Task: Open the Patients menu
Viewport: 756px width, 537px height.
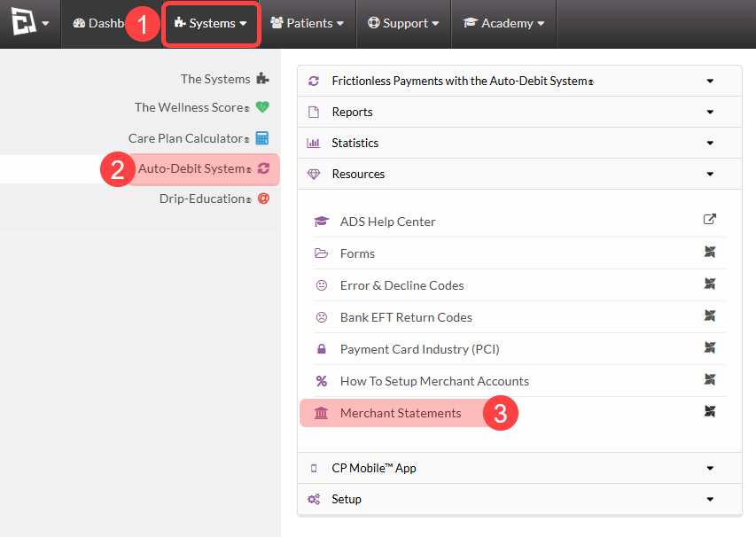Action: pos(308,23)
